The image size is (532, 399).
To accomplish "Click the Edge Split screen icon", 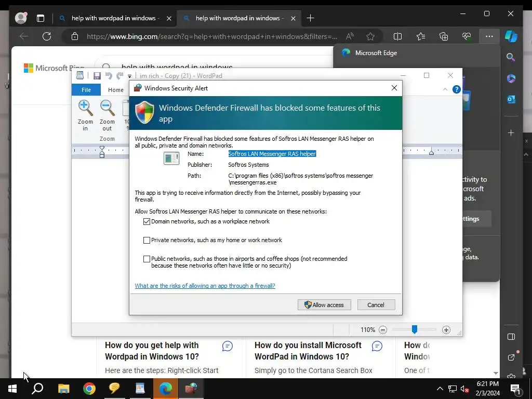I will (x=397, y=36).
